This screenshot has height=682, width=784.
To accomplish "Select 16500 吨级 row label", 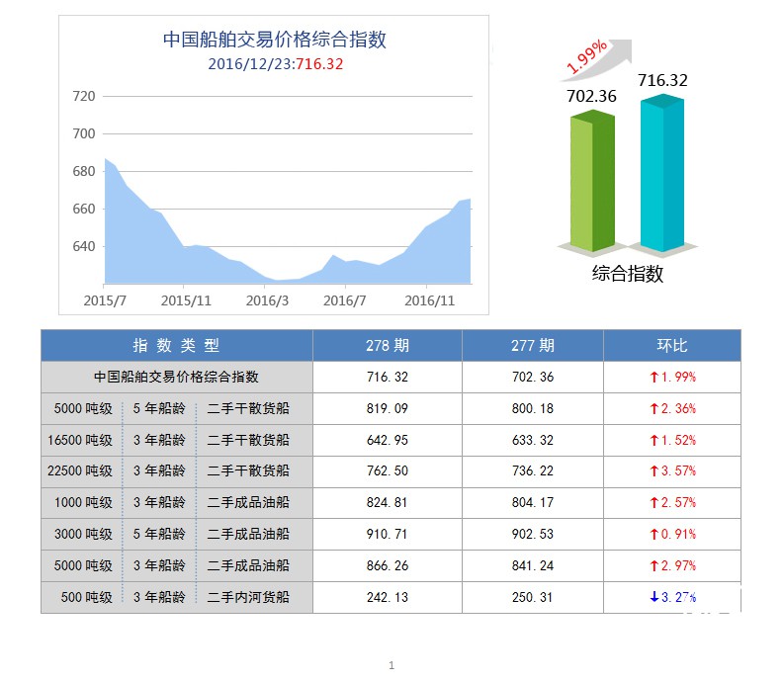I will point(80,440).
